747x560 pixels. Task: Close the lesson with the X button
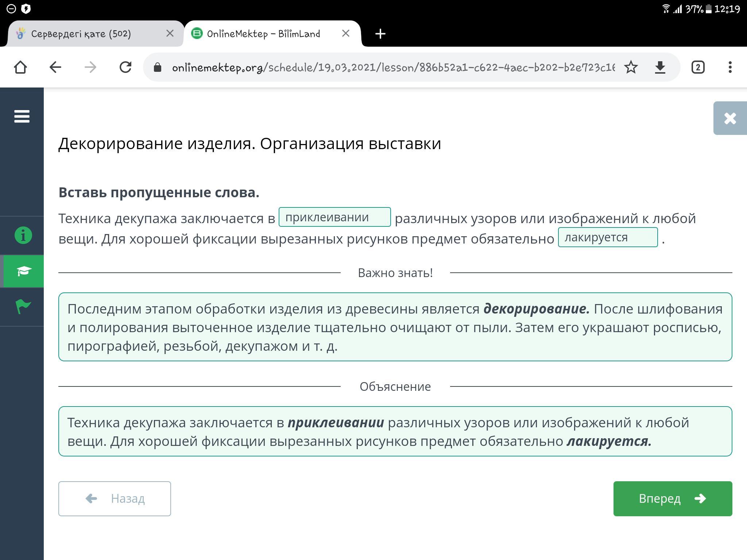730,118
